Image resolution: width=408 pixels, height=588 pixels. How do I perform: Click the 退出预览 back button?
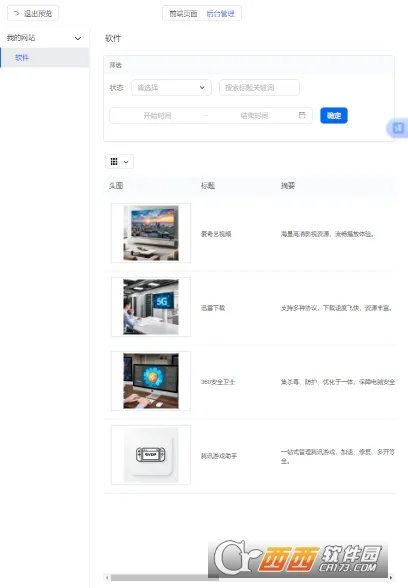click(x=33, y=14)
